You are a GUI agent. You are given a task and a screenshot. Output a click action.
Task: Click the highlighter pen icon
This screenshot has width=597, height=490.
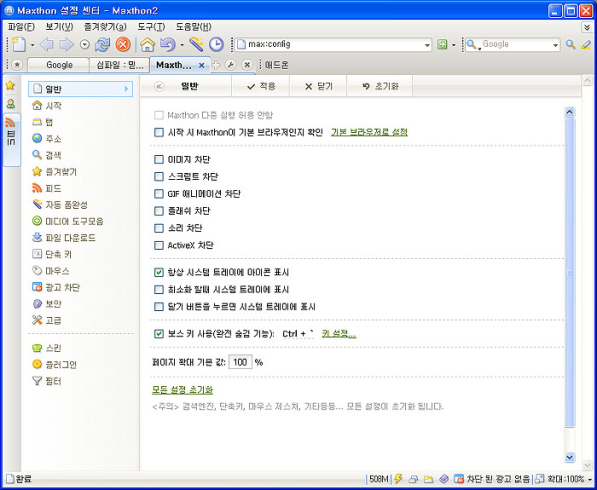pos(586,45)
